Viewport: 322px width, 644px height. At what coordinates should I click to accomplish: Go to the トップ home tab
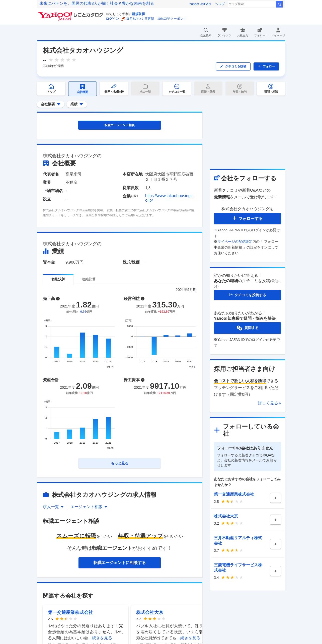click(51, 89)
